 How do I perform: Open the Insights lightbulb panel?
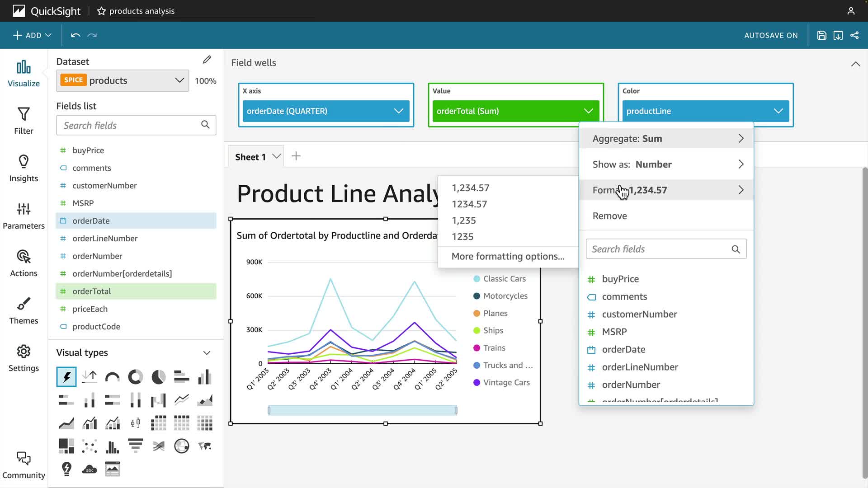coord(24,168)
